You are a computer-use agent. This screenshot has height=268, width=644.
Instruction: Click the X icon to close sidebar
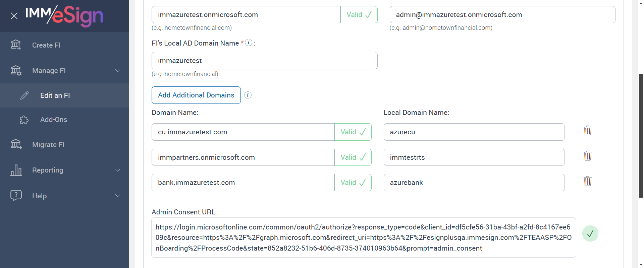14,16
